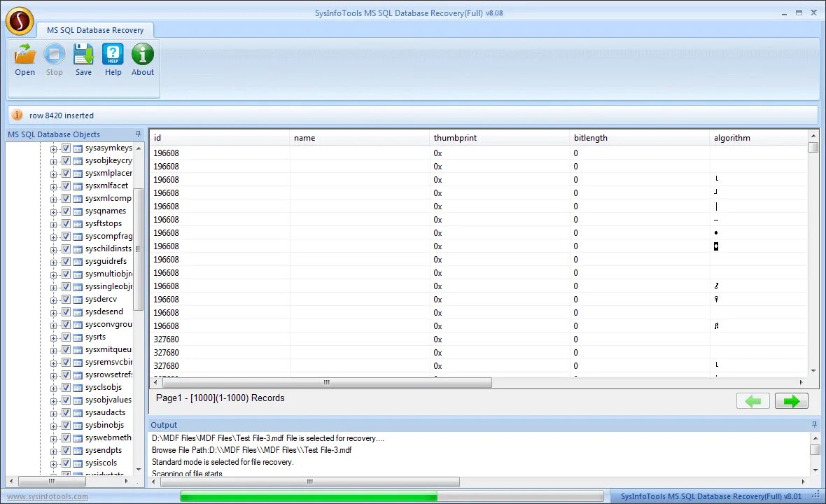Select the MS SQL Database Recovery tab
826x504 pixels.
96,30
